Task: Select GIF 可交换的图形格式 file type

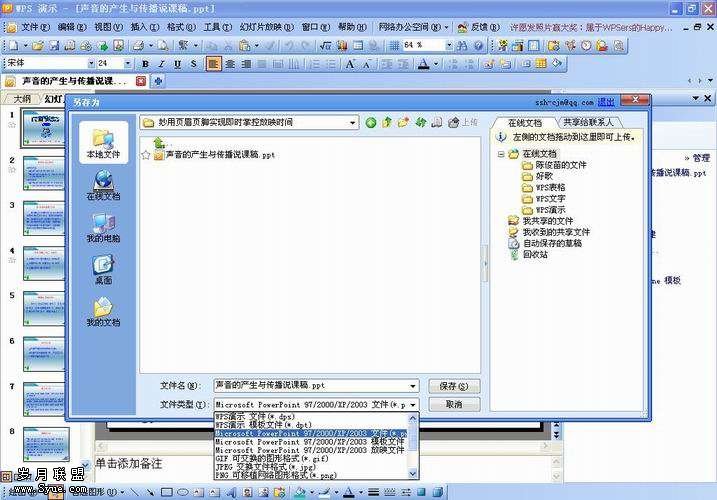Action: (x=312, y=458)
